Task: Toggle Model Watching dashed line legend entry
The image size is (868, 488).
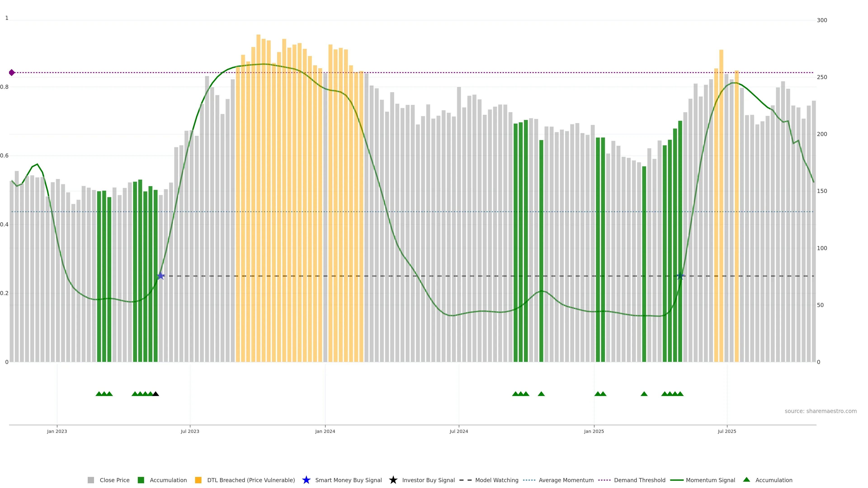Action: (496, 480)
